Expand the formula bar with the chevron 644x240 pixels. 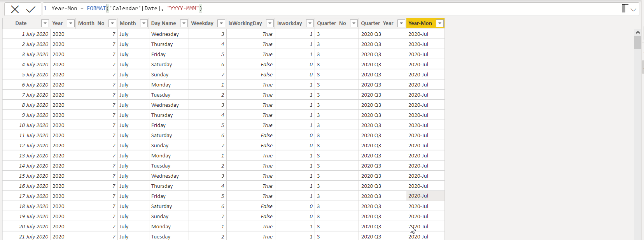(633, 9)
